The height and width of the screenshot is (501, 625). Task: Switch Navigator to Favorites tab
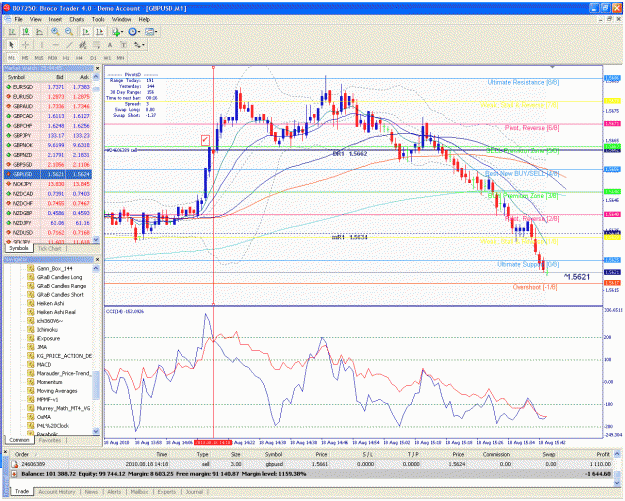pyautogui.click(x=50, y=441)
